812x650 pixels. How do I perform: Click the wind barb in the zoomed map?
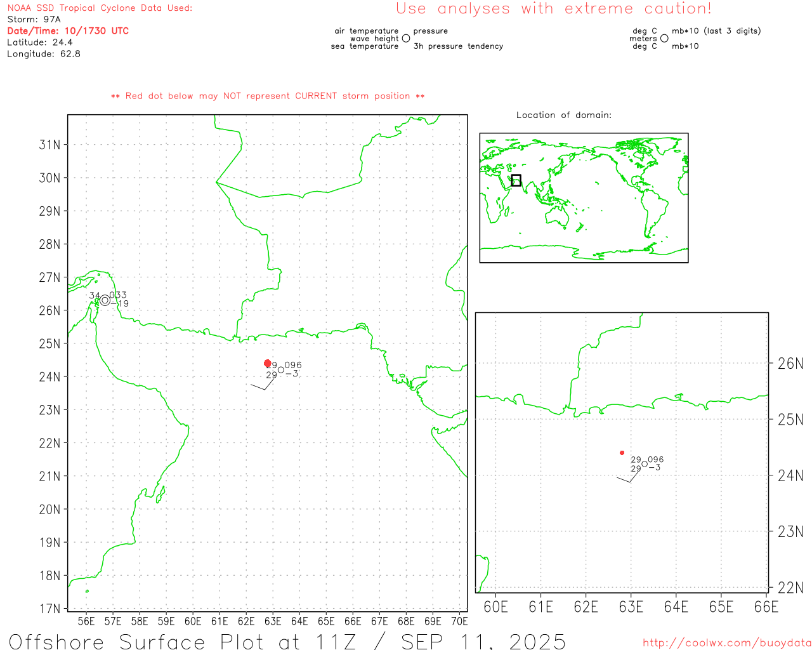tap(628, 476)
